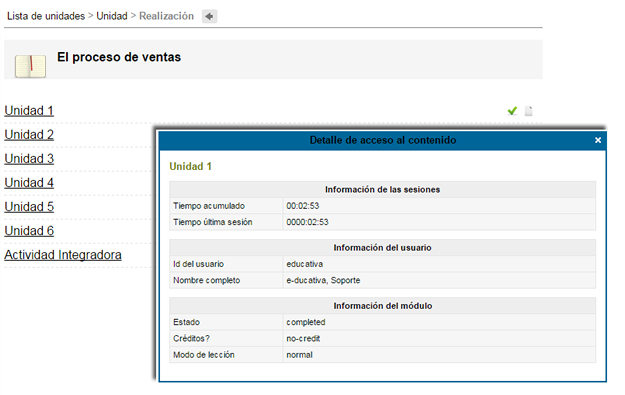
Task: Open the Unidad 4 link
Action: click(x=29, y=183)
